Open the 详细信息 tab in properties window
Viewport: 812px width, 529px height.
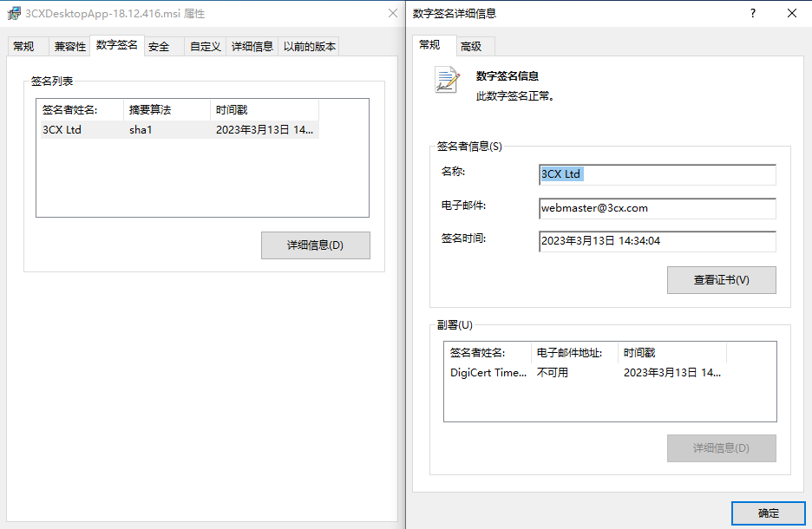click(x=252, y=47)
